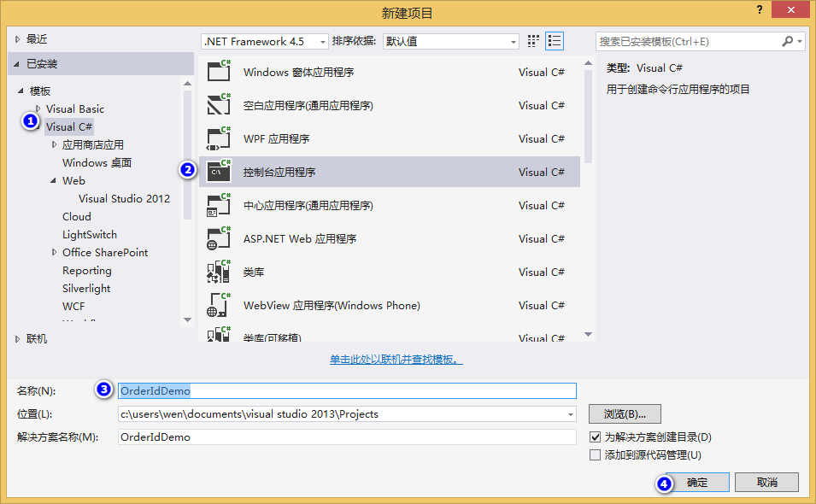
Task: Select the Windows 窗体应用程序 template name text
Action: point(299,73)
